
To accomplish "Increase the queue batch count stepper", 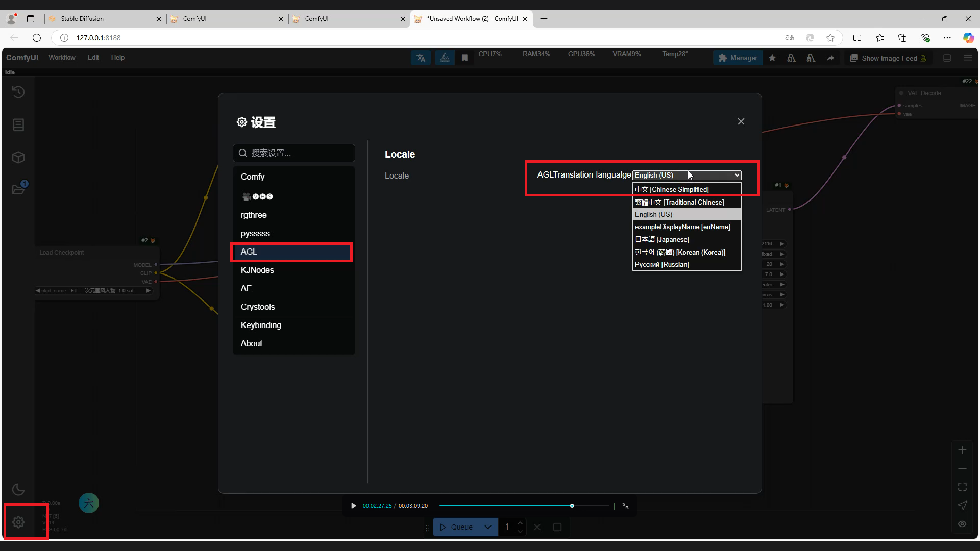I will click(x=520, y=523).
